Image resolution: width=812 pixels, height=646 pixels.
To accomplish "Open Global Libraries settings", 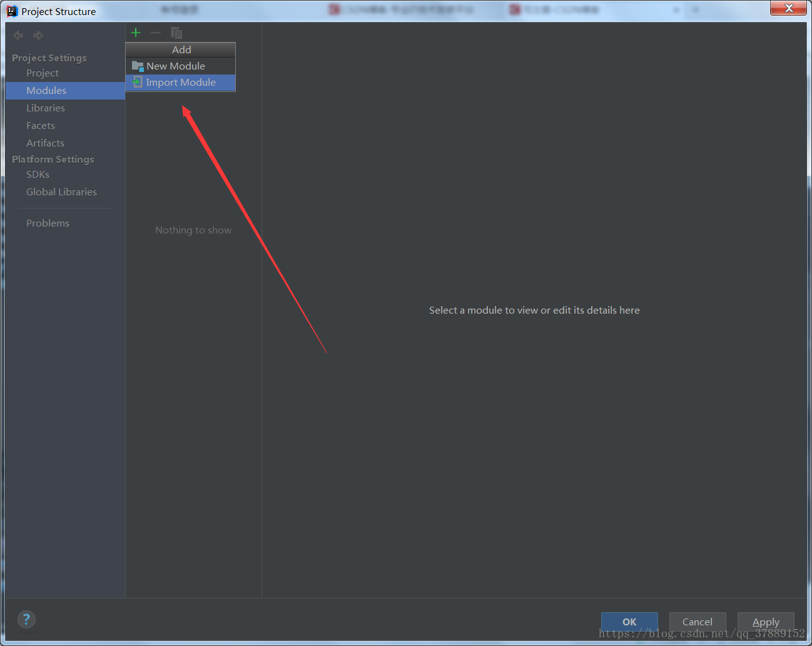I will 61,192.
